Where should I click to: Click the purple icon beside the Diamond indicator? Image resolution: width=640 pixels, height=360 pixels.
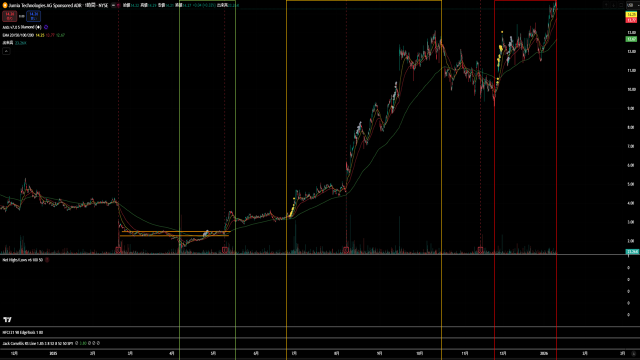[46, 27]
